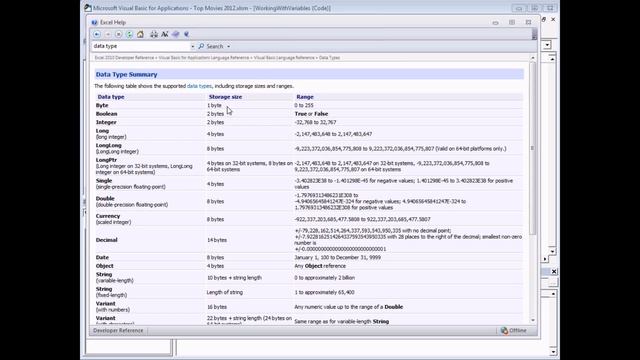
Task: Select the 'Decimal' row label
Action: (x=107, y=240)
